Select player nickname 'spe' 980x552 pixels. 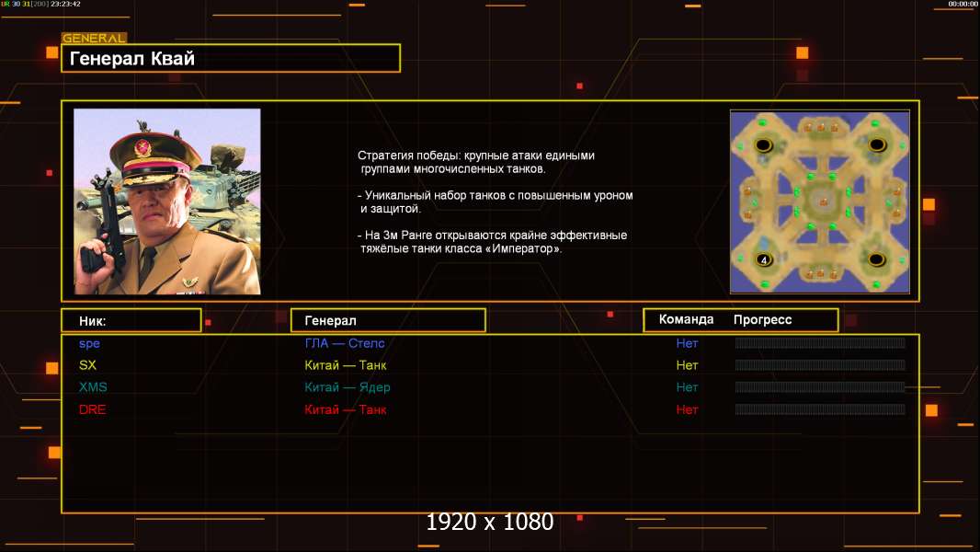(89, 343)
